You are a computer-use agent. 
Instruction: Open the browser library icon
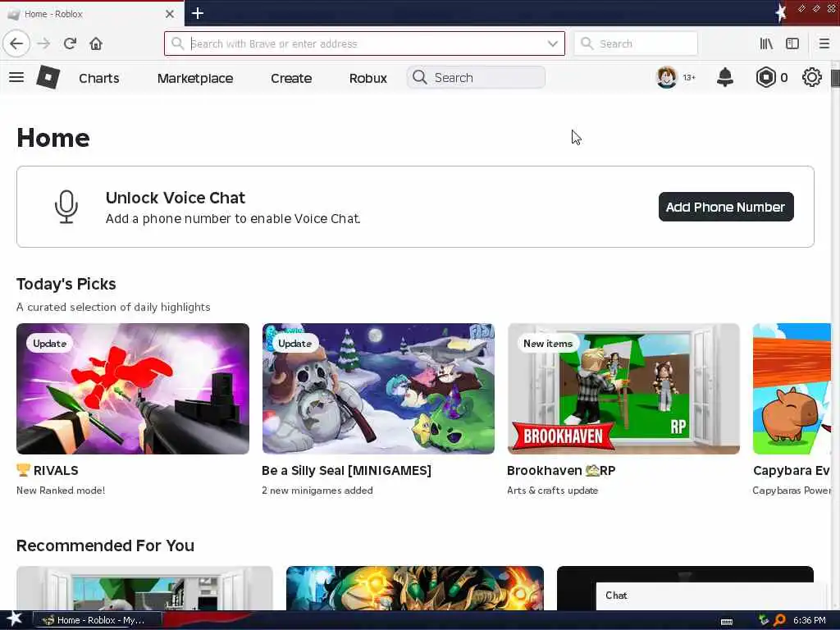click(766, 43)
